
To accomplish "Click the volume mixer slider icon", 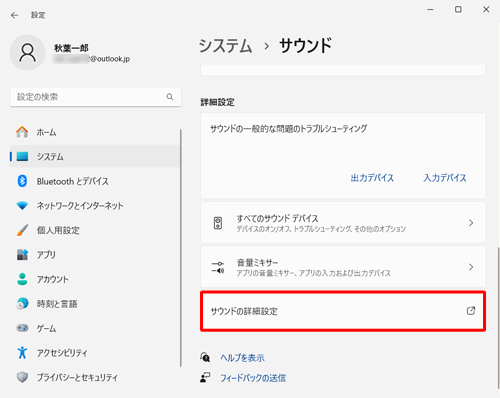I will point(218,267).
